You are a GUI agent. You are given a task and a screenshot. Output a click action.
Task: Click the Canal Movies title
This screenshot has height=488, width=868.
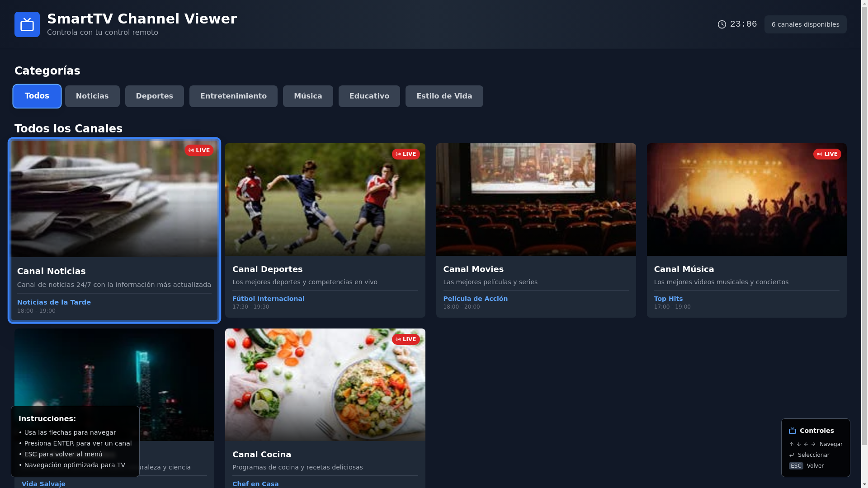[473, 269]
